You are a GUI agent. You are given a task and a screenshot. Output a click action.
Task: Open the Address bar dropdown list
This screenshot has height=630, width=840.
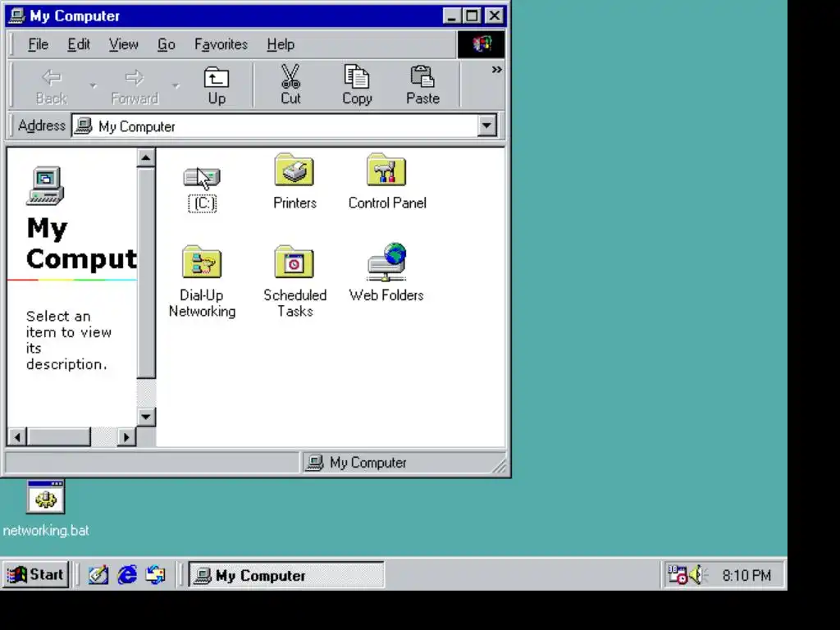click(486, 126)
